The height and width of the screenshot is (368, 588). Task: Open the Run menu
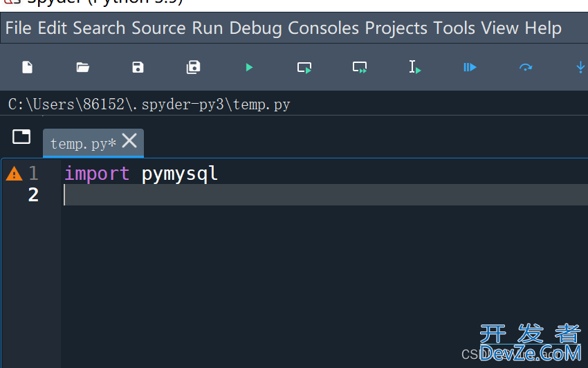[x=208, y=28]
